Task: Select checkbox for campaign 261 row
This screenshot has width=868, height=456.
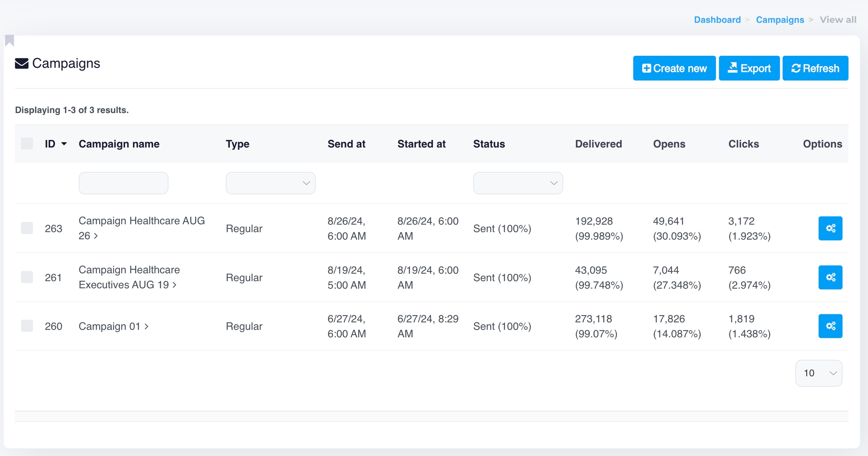Action: (27, 277)
